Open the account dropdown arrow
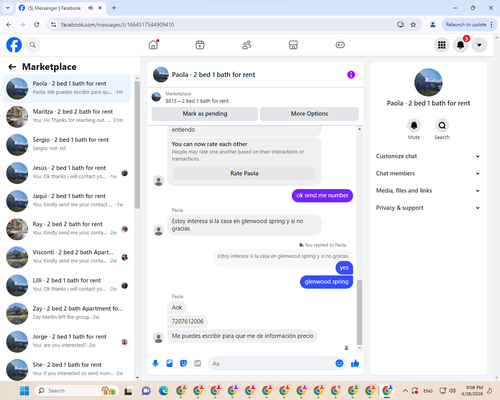This screenshot has width=500, height=400. tap(479, 45)
